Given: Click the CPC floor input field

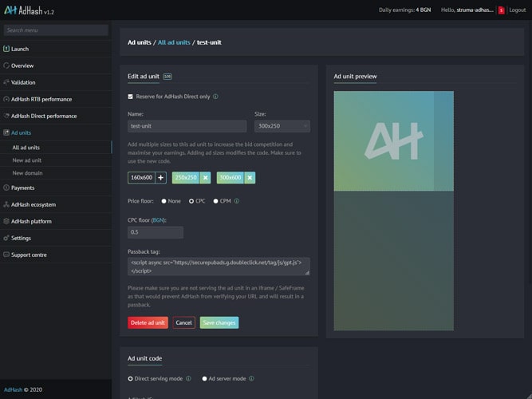Looking at the screenshot, I should pos(156,232).
